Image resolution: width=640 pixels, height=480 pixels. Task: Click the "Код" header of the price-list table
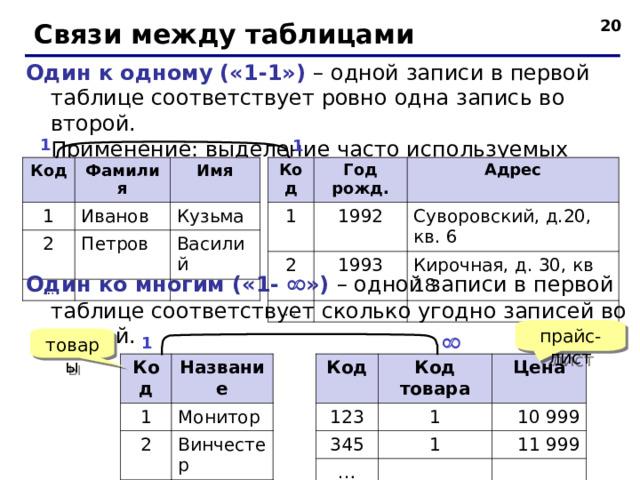coord(347,378)
